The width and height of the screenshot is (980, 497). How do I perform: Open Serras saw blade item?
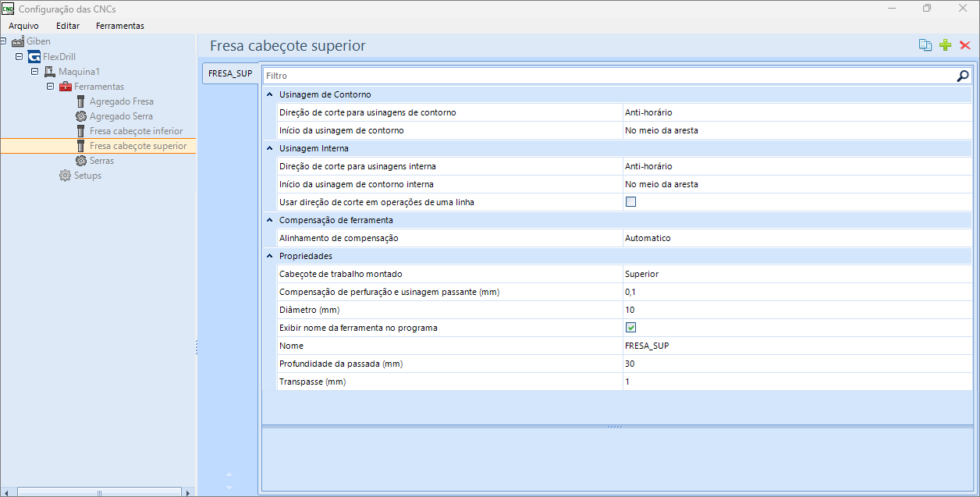coord(101,161)
